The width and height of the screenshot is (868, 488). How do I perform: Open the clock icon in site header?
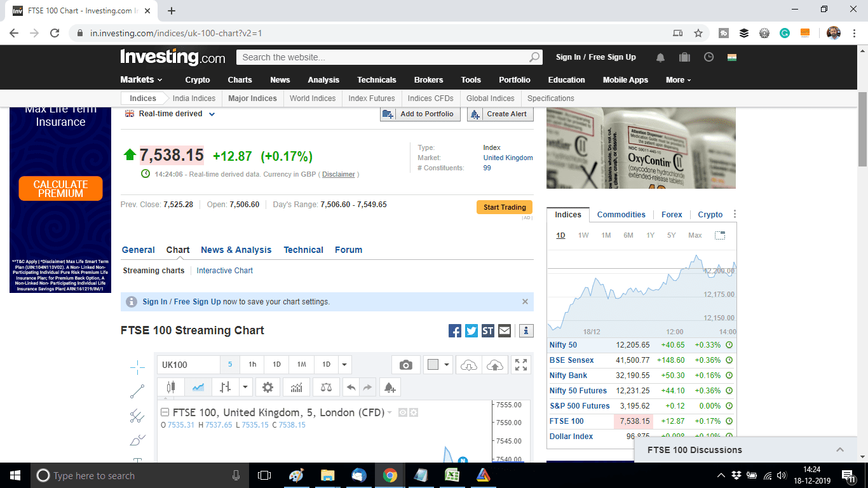709,57
